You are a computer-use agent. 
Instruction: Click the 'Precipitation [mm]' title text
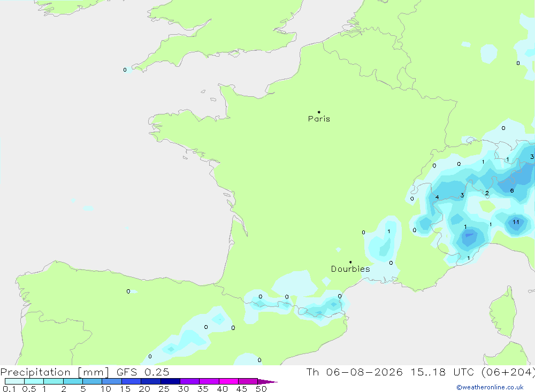(x=55, y=372)
